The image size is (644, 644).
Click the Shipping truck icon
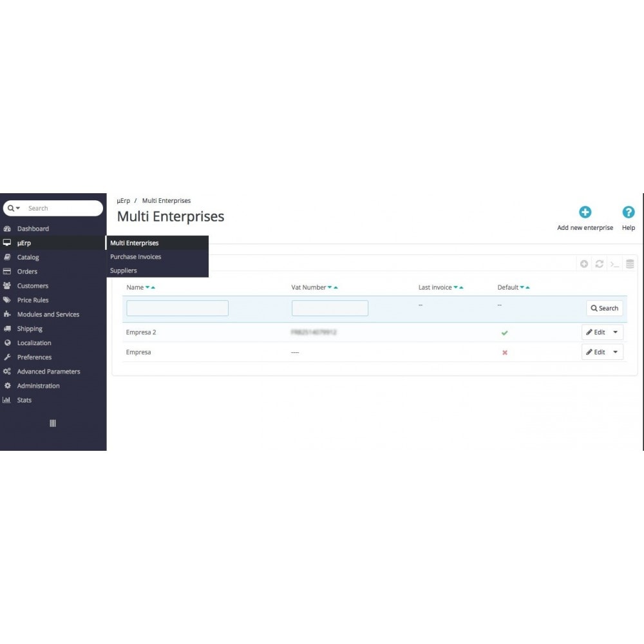pos(7,328)
